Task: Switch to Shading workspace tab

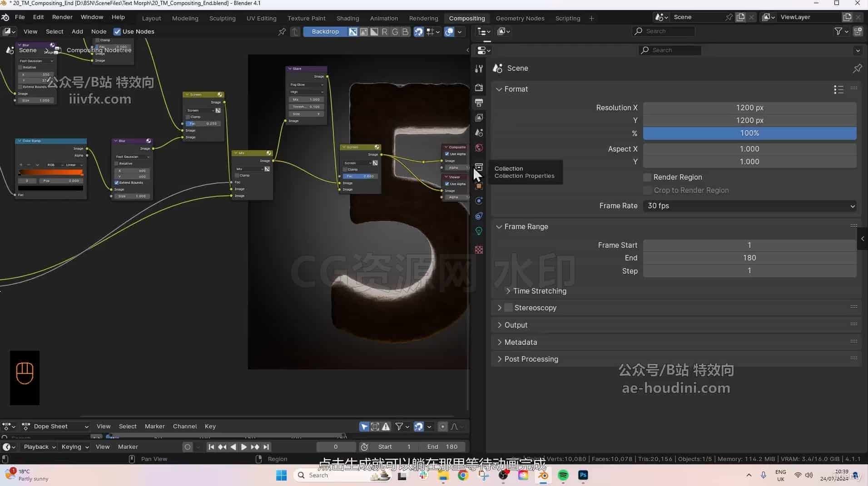Action: (x=347, y=19)
